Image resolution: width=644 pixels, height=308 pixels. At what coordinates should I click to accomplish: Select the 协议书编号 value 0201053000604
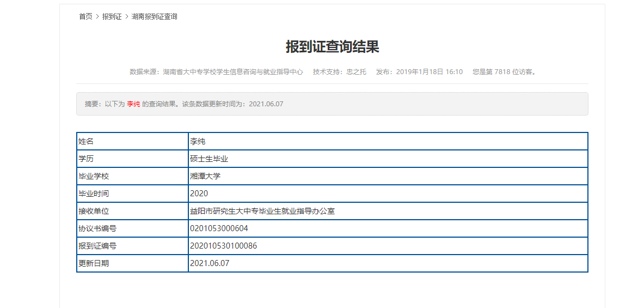[x=219, y=228]
